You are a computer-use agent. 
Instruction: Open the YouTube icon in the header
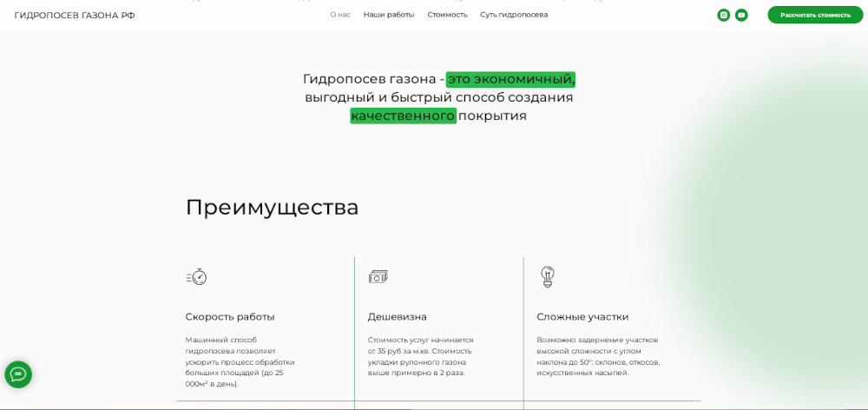point(741,16)
